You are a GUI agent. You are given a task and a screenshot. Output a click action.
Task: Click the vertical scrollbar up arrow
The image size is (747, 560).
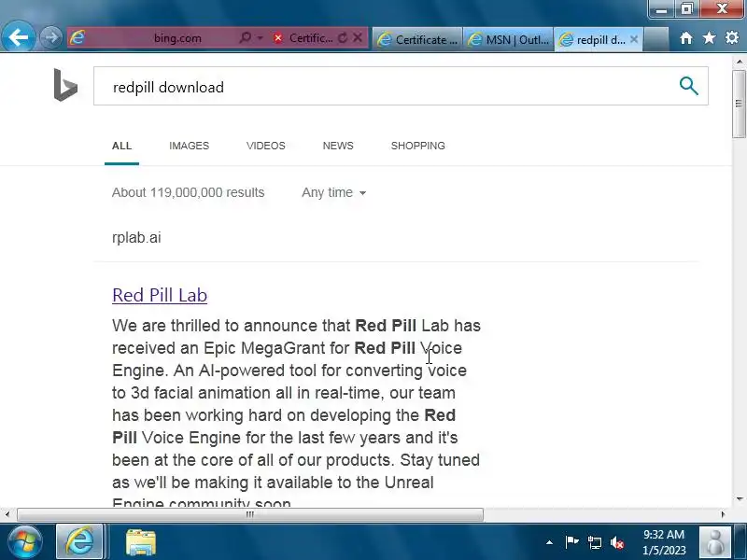pos(739,62)
